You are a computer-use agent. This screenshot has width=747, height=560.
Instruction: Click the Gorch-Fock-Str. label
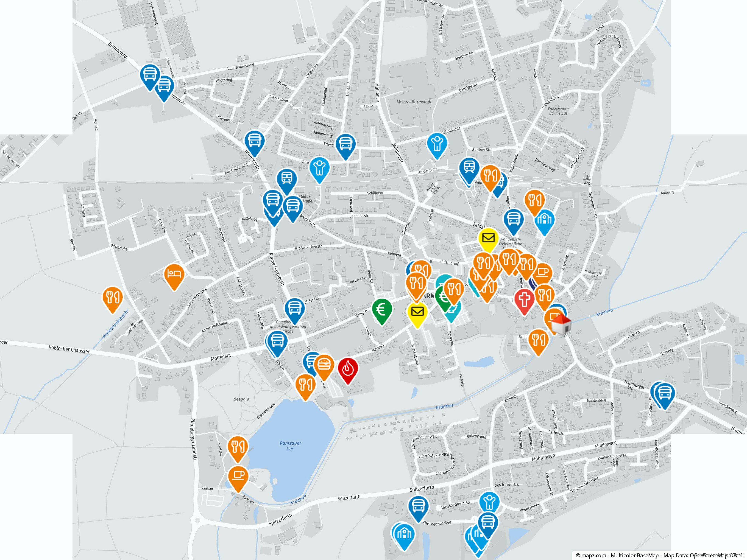(x=506, y=485)
